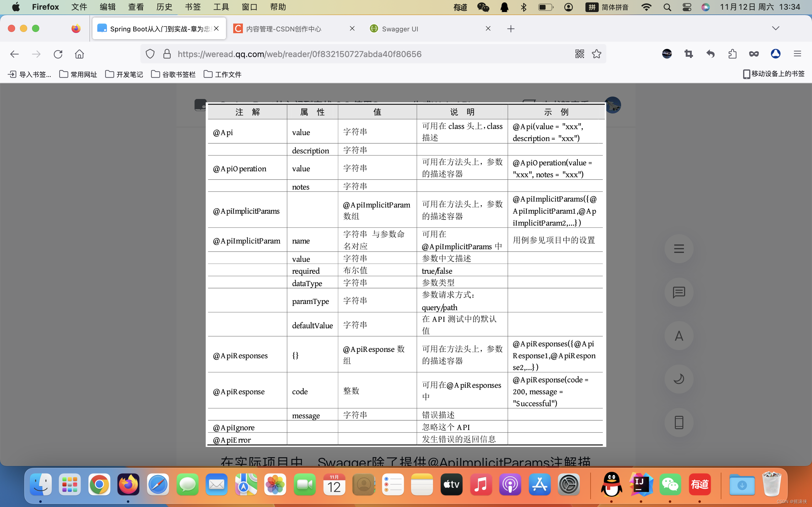812x507 pixels.
Task: Open the tab overview dropdown arrow
Action: [776, 28]
